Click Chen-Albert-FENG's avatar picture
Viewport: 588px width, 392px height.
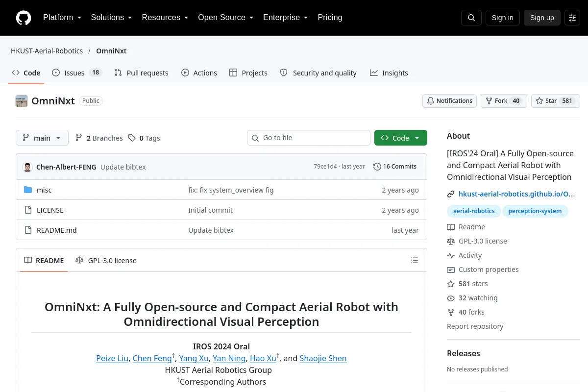(x=27, y=167)
